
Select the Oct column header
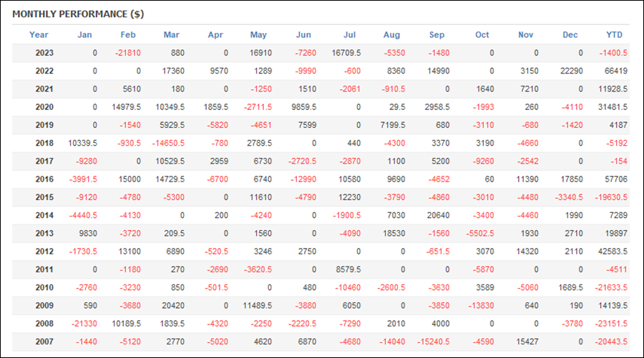click(x=482, y=35)
